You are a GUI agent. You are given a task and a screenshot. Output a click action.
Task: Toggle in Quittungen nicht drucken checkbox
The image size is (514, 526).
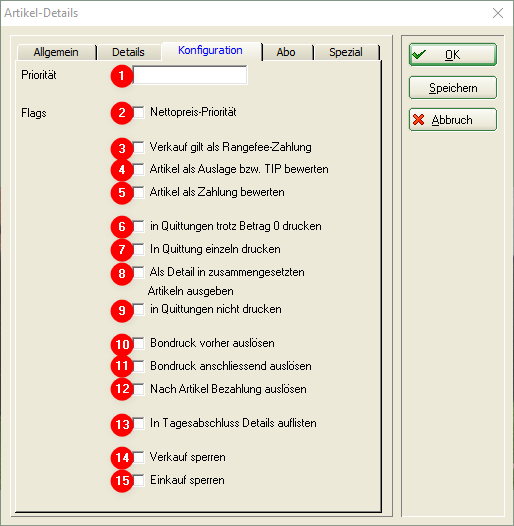coord(139,309)
